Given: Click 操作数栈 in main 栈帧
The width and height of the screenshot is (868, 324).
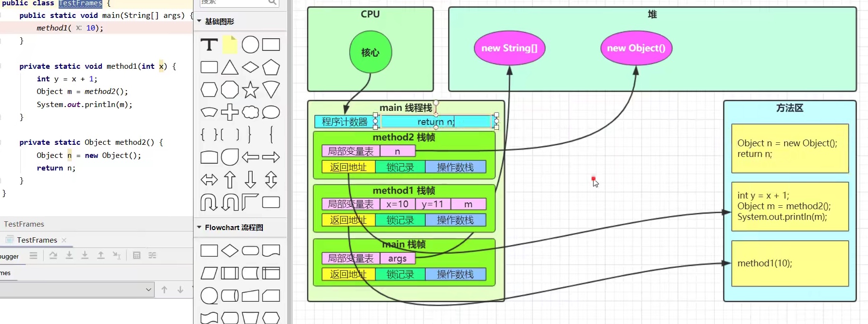Looking at the screenshot, I should [455, 274].
